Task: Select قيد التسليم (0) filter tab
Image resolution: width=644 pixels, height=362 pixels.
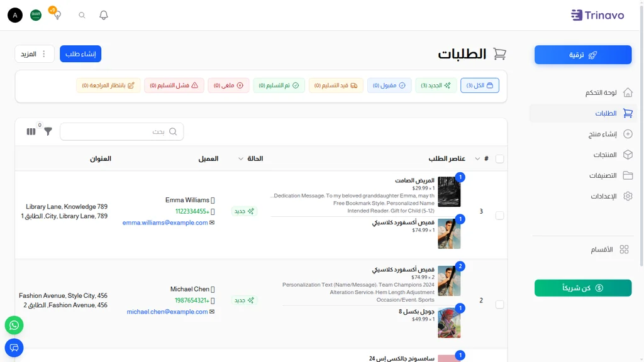Action: [x=336, y=85]
